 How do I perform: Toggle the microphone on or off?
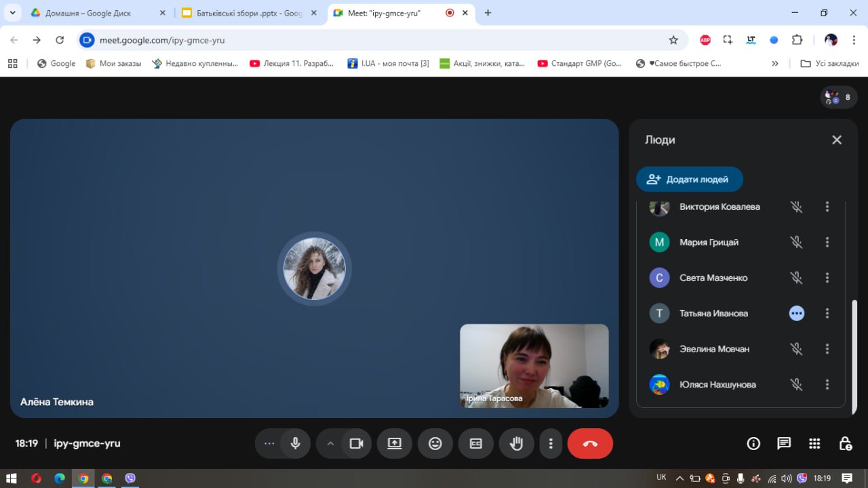296,443
